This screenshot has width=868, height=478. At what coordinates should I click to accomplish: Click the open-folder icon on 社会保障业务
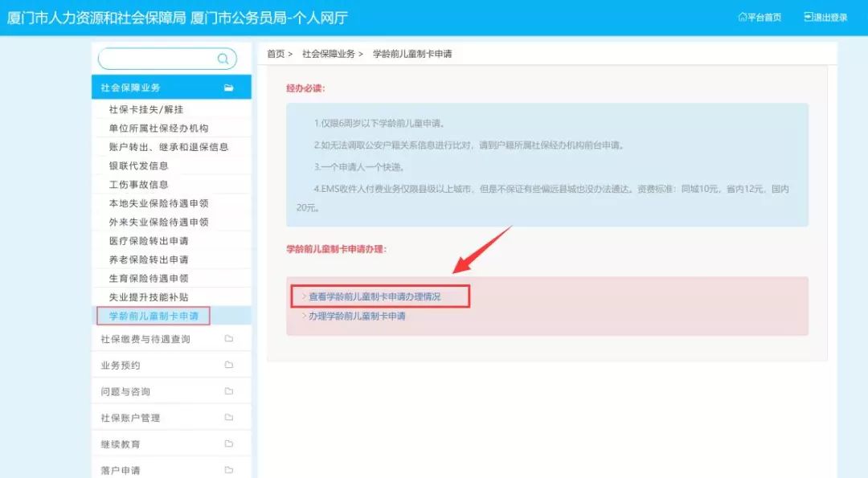pyautogui.click(x=228, y=88)
